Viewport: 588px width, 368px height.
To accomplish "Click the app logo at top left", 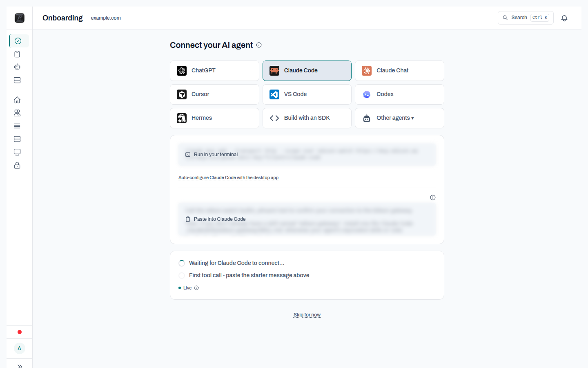I will [20, 18].
